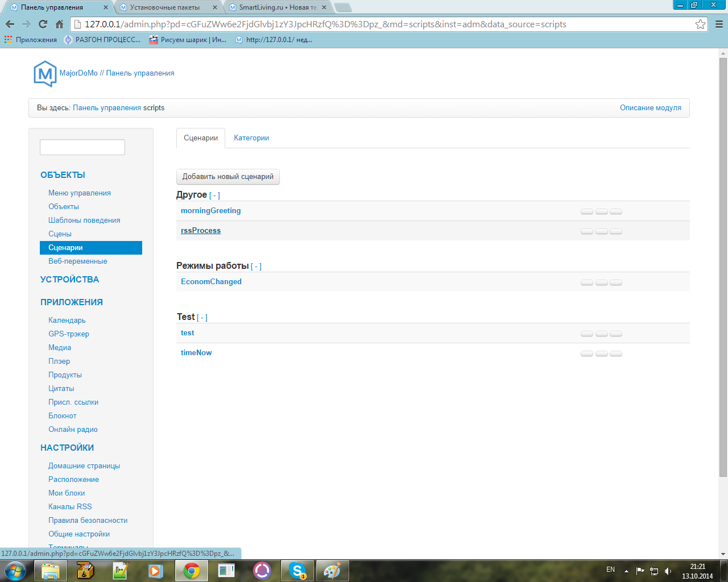This screenshot has height=582, width=728.
Task: Open a new browser tab
Action: pos(342,7)
